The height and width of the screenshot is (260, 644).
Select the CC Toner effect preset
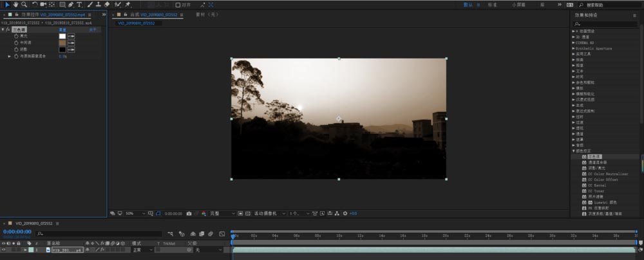pos(596,191)
